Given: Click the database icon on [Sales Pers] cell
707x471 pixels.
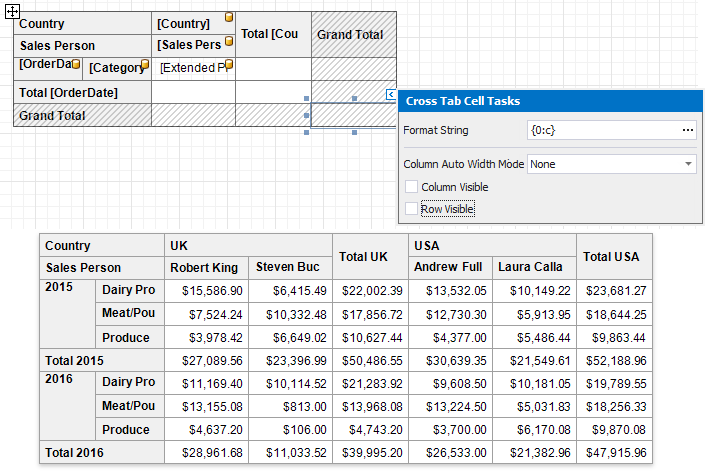Looking at the screenshot, I should (228, 41).
